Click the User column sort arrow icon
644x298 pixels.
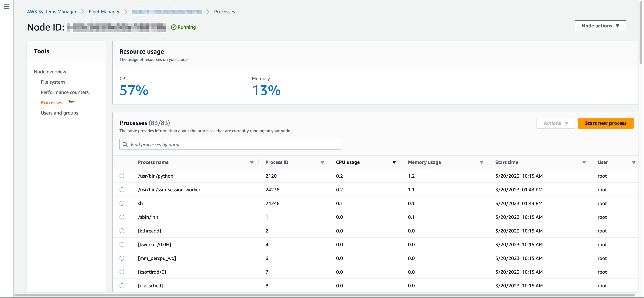(634, 162)
